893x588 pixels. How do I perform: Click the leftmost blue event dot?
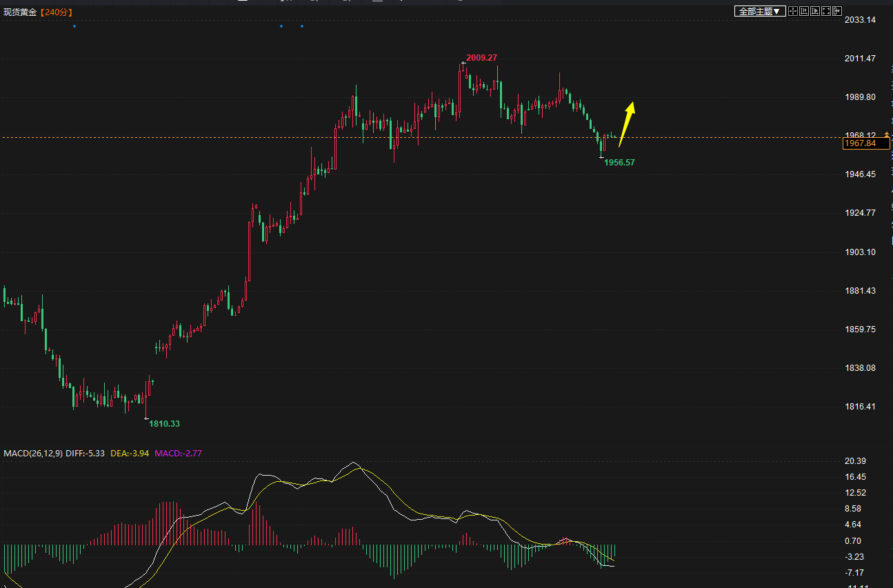[x=74, y=26]
